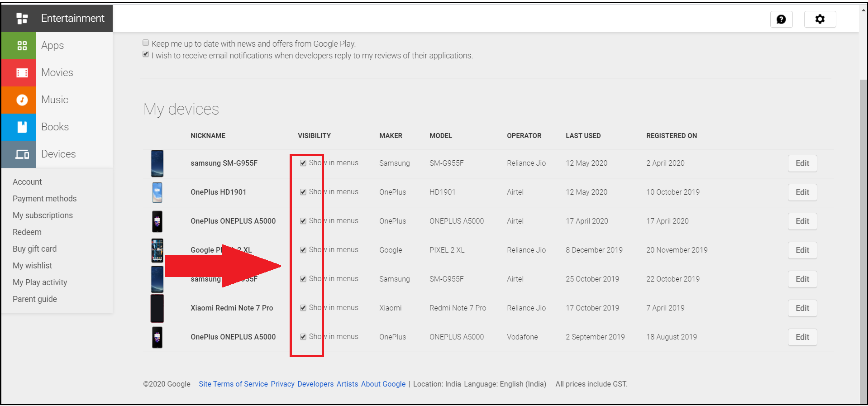868x406 pixels.
Task: Toggle the Google Play news and offers checkbox
Action: click(146, 43)
